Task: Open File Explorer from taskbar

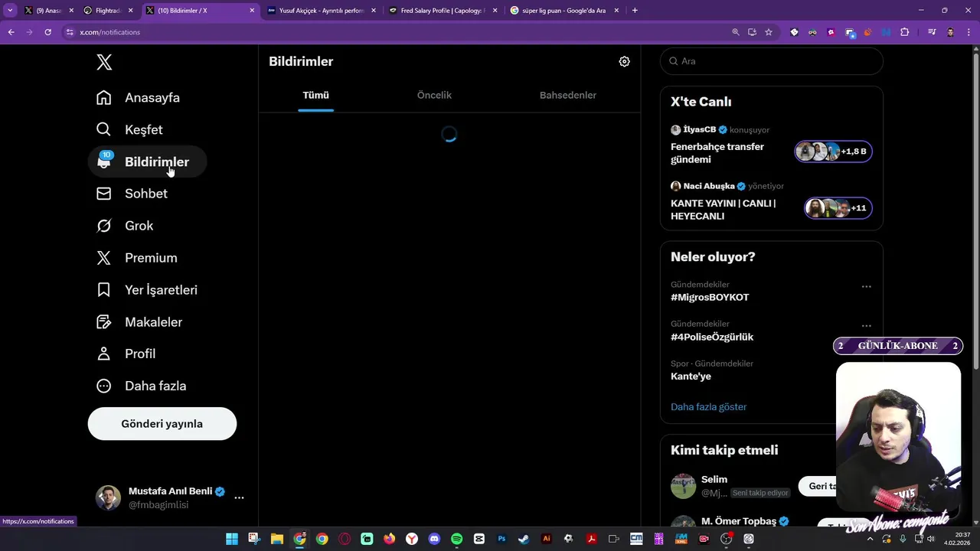Action: click(x=277, y=539)
